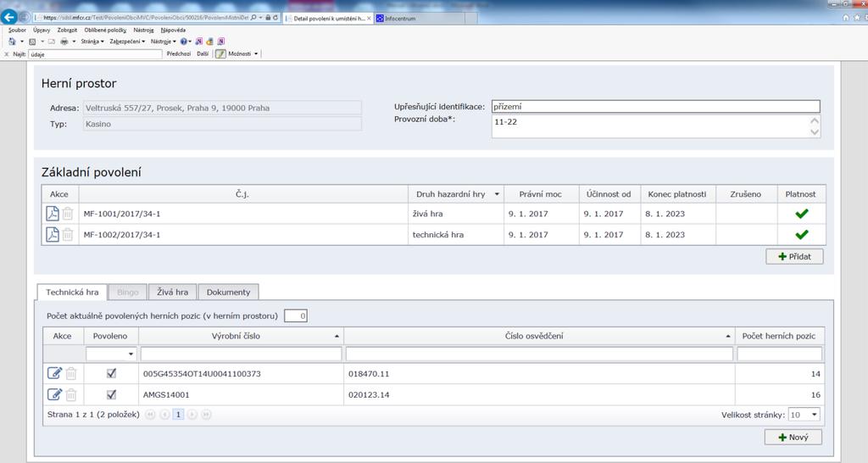Open the Zobrazit menu
Viewport: 868px width, 463px height.
point(67,30)
